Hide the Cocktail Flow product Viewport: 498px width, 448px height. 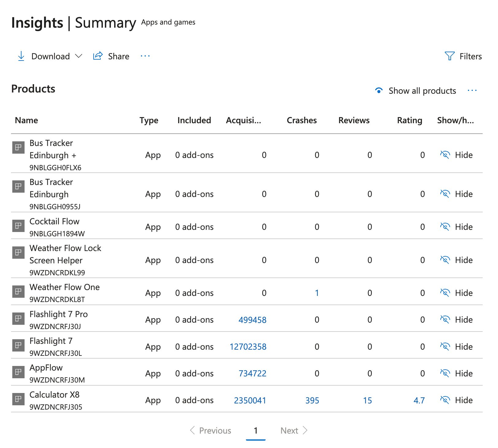click(456, 227)
